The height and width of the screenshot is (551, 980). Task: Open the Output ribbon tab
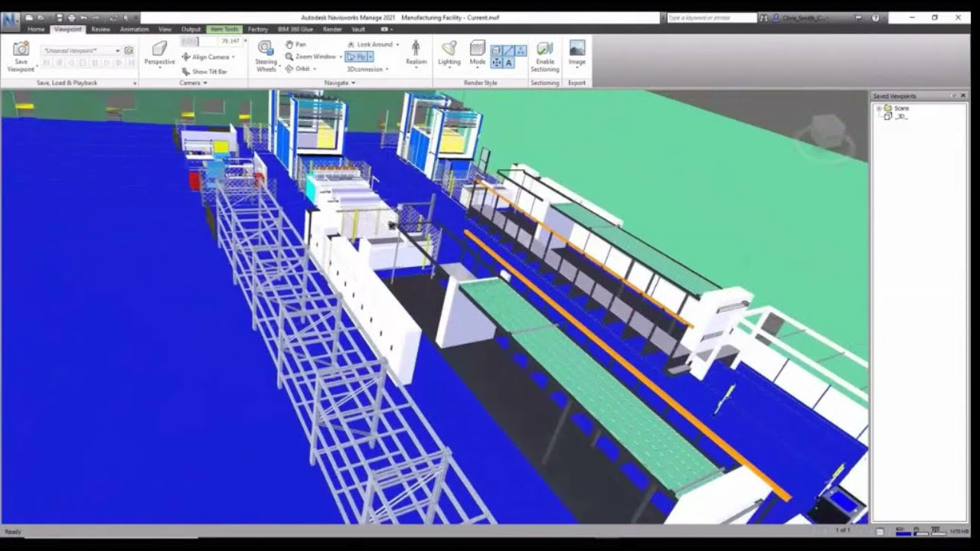(191, 29)
